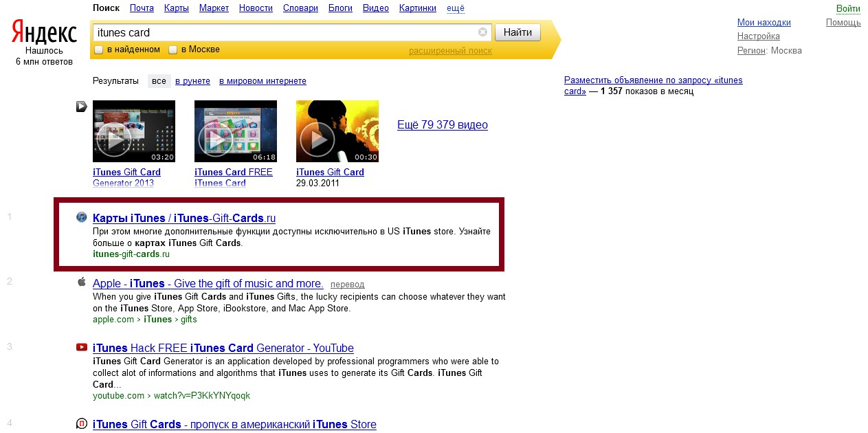Open result 'iTunes Hack FREE iTunes Card Generator'
The image size is (868, 433).
[x=223, y=348]
